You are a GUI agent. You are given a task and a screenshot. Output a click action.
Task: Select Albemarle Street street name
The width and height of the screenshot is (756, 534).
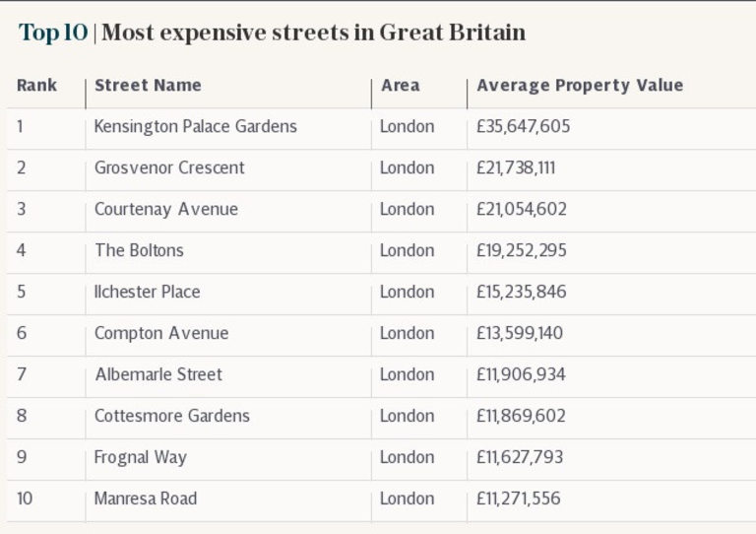(x=158, y=375)
